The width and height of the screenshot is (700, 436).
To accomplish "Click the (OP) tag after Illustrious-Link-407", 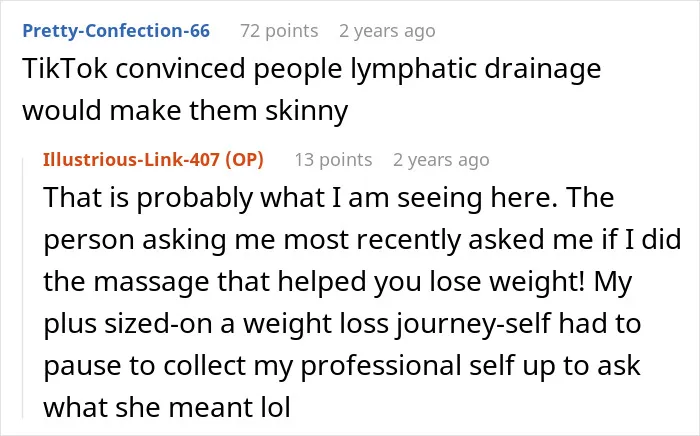I will click(244, 159).
